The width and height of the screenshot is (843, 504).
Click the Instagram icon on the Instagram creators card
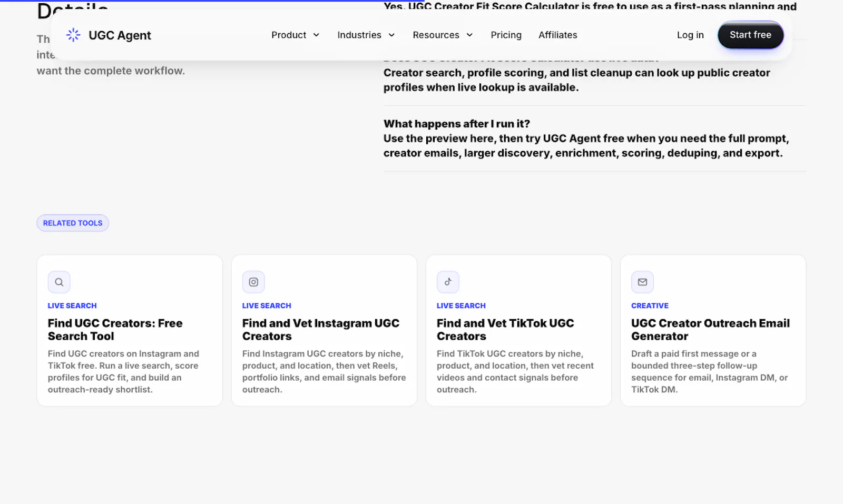253,282
